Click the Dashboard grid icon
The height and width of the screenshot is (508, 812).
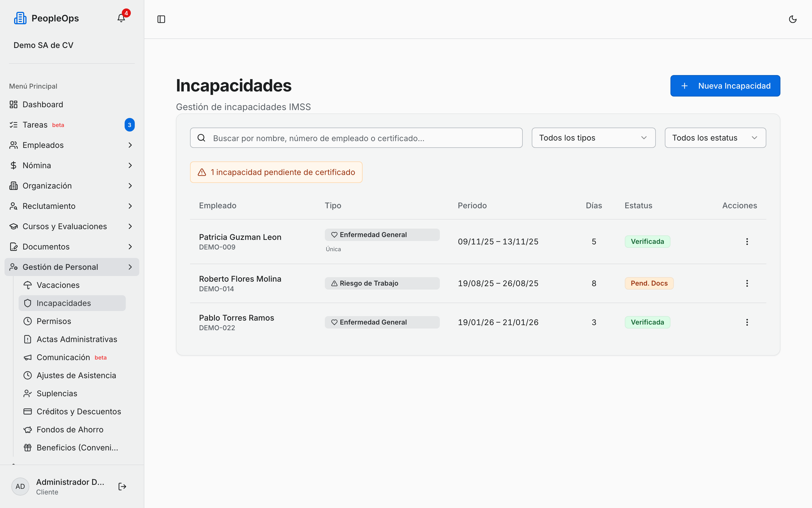pyautogui.click(x=14, y=104)
